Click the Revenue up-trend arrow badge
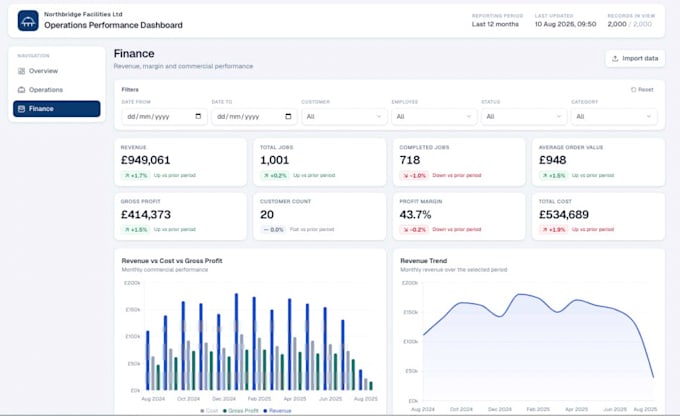 point(136,175)
